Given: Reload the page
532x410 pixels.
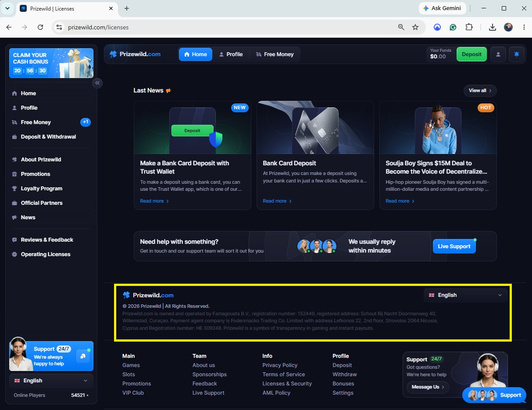Looking at the screenshot, I should pyautogui.click(x=40, y=27).
